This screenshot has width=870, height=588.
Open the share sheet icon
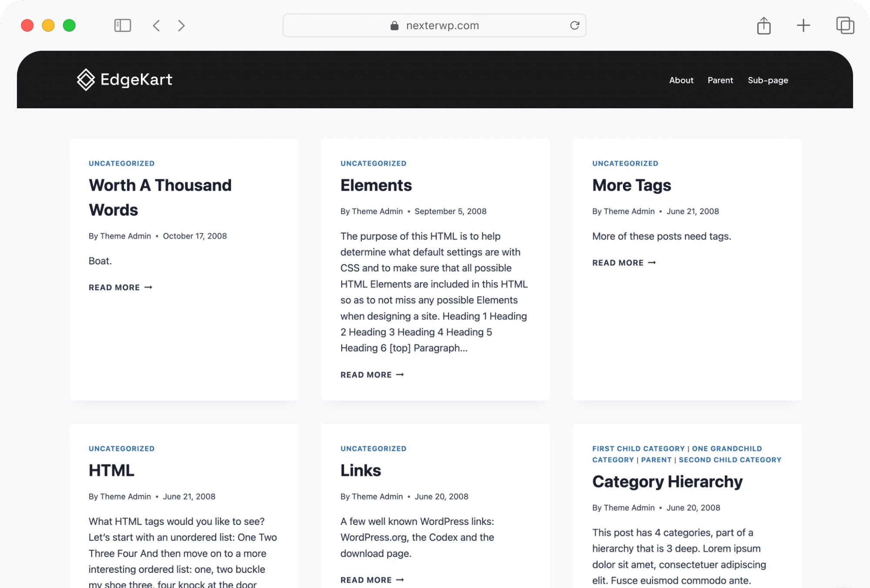click(x=763, y=25)
